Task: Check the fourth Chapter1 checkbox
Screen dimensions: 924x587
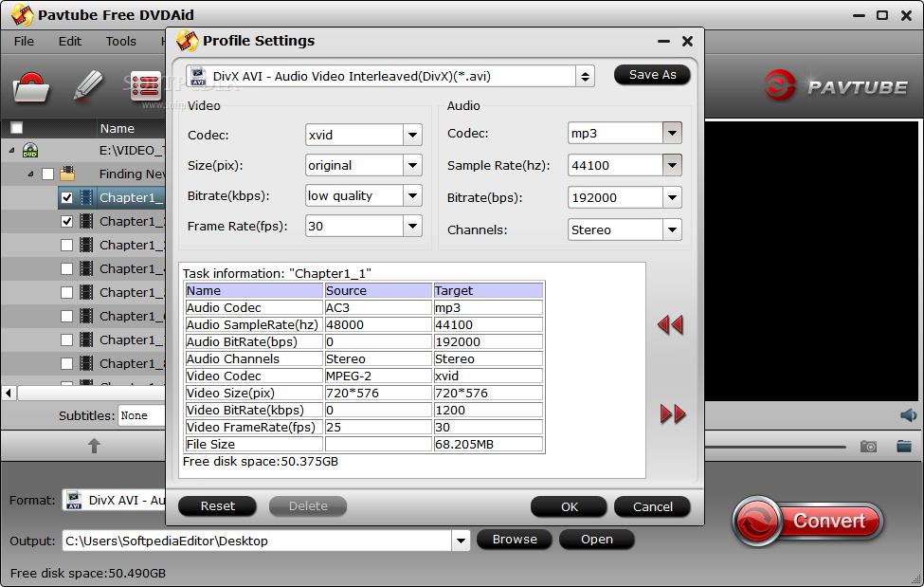Action: point(66,268)
